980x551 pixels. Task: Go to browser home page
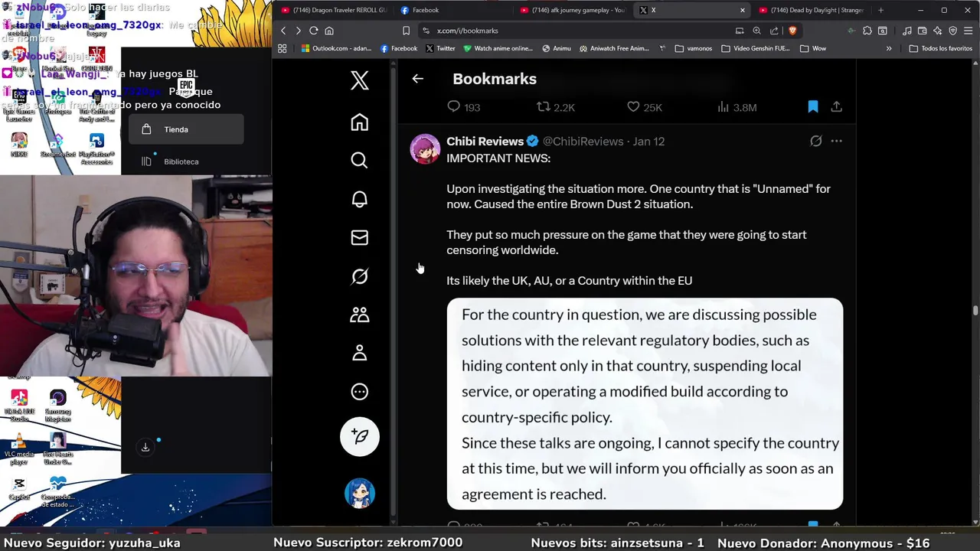[329, 31]
